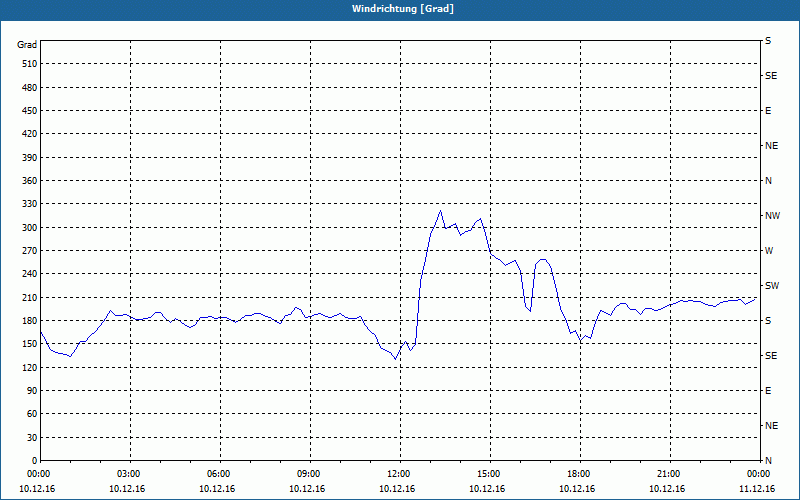Click the 12:00 time label
This screenshot has width=800, height=500.
pos(400,474)
